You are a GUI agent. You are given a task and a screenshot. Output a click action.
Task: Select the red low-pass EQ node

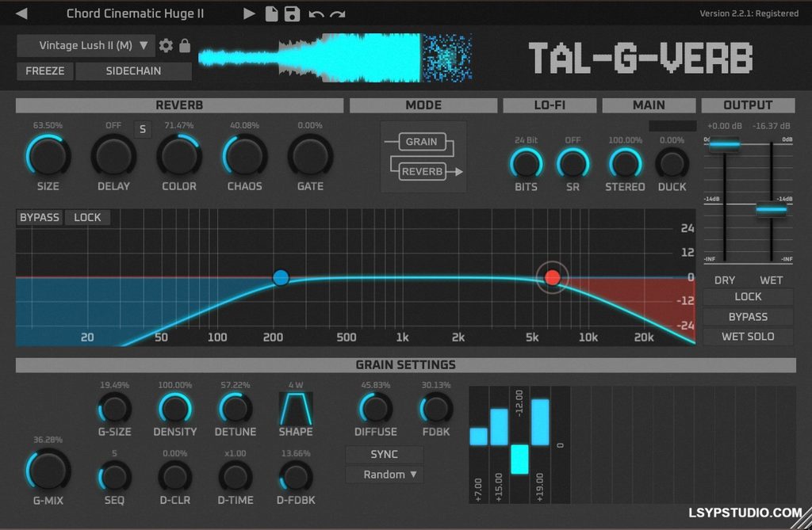tap(553, 277)
